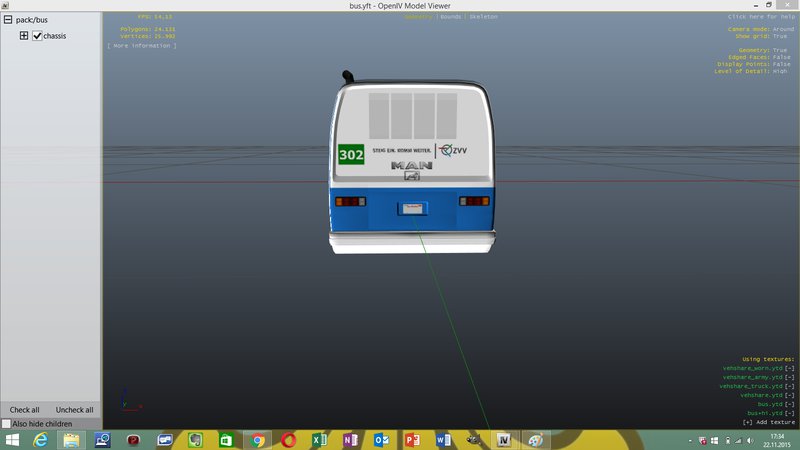Open Outlook from the taskbar
This screenshot has height=450, width=800.
click(381, 440)
